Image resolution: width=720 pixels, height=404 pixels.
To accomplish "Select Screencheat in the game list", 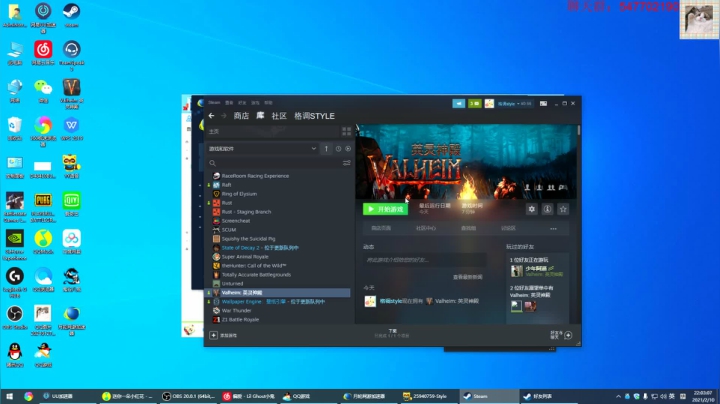I will click(x=236, y=221).
